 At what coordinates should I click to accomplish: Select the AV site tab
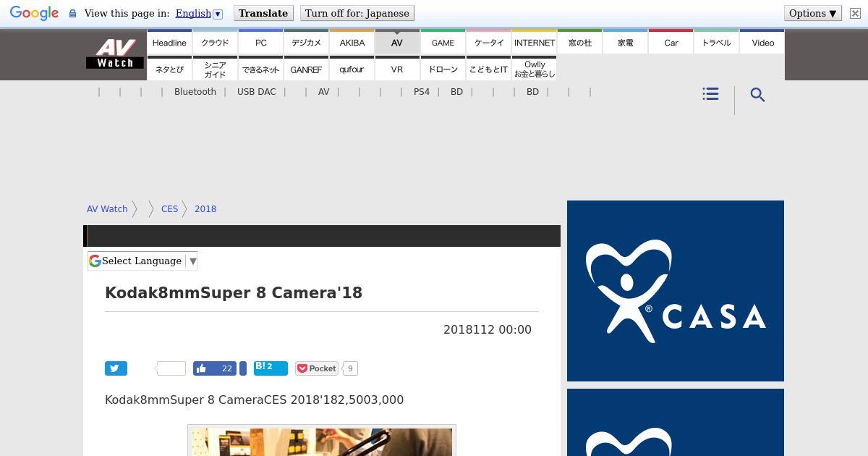(x=397, y=43)
